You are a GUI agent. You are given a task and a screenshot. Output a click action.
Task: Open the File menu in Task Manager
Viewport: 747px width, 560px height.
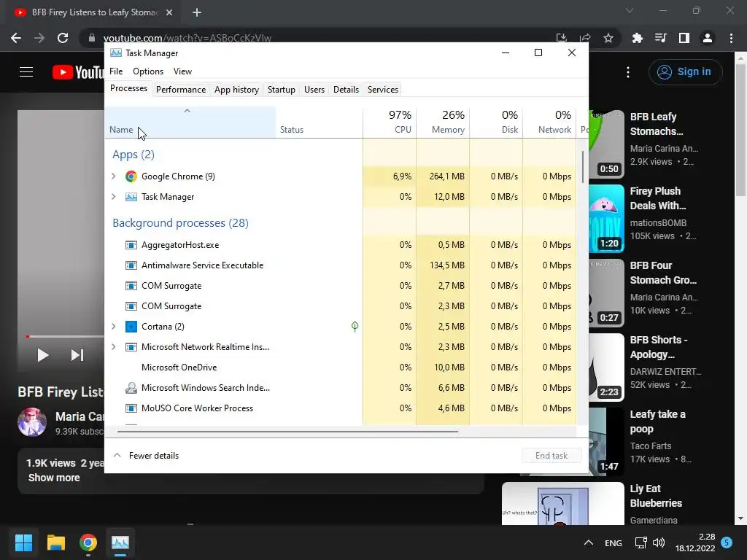[116, 71]
